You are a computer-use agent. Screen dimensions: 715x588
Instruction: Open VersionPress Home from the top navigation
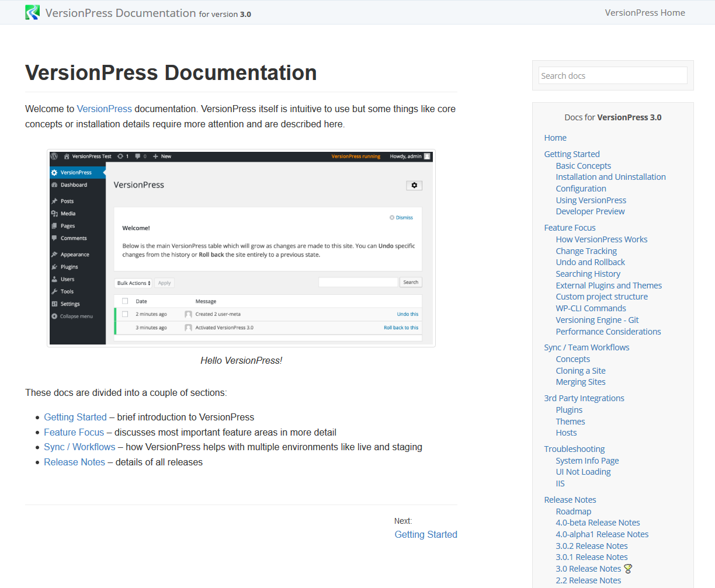(645, 12)
